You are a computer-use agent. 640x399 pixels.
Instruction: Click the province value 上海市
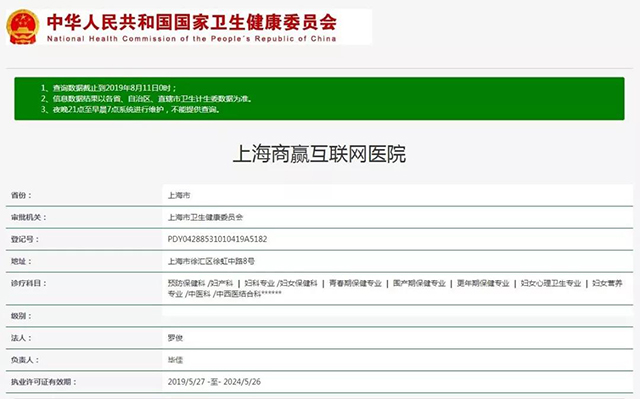pyautogui.click(x=179, y=195)
